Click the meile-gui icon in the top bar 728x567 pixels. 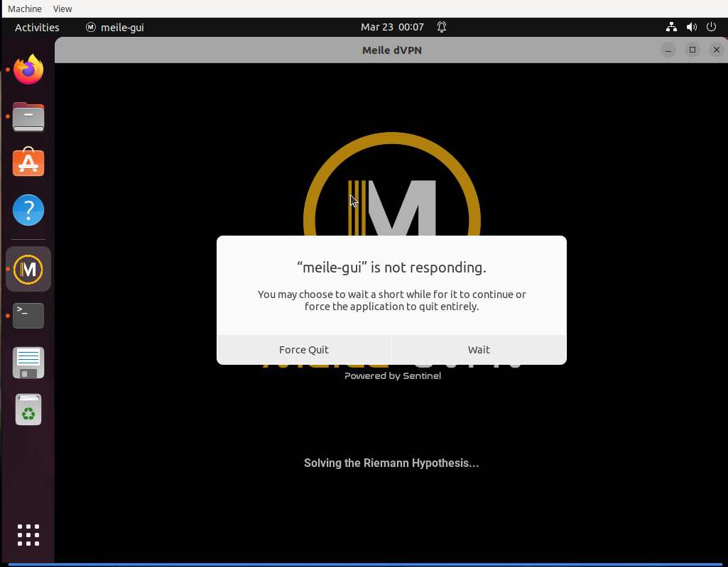89,27
